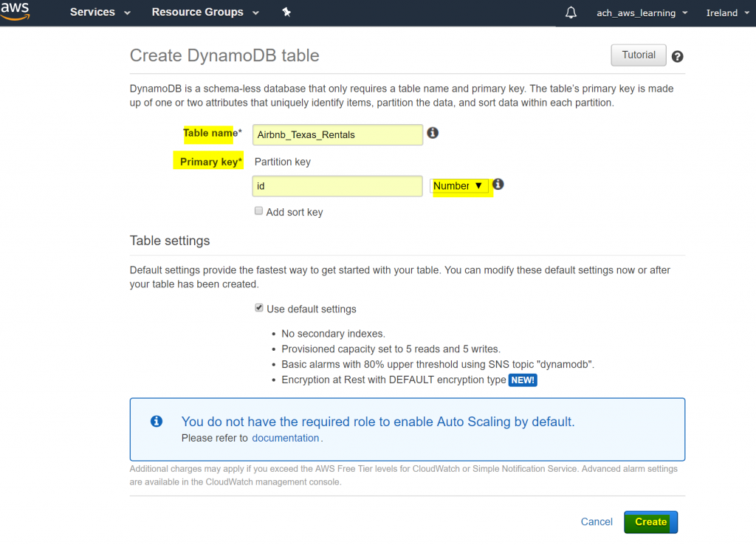Click the green Create button
The image size is (756, 545).
tap(650, 522)
